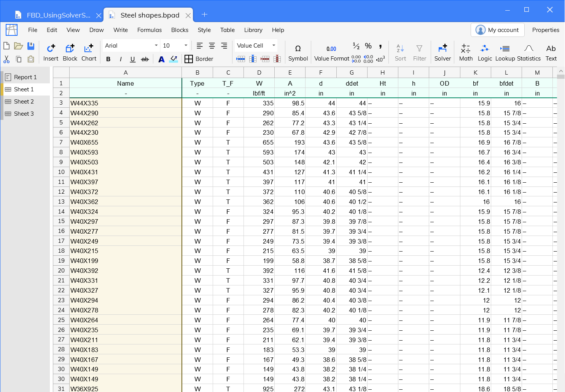Image resolution: width=565 pixels, height=392 pixels.
Task: Open the Properties panel
Action: pyautogui.click(x=546, y=30)
